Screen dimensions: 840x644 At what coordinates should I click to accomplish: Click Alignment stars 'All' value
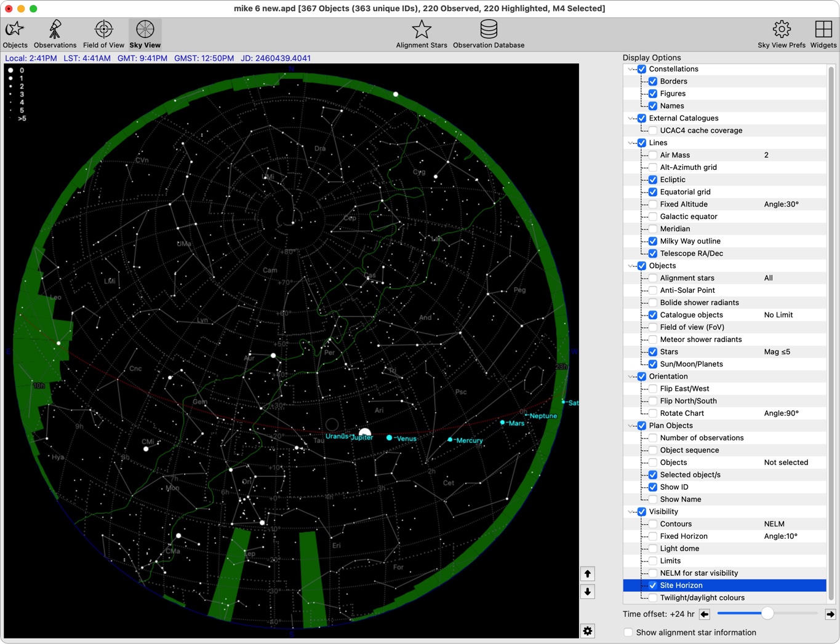point(768,278)
